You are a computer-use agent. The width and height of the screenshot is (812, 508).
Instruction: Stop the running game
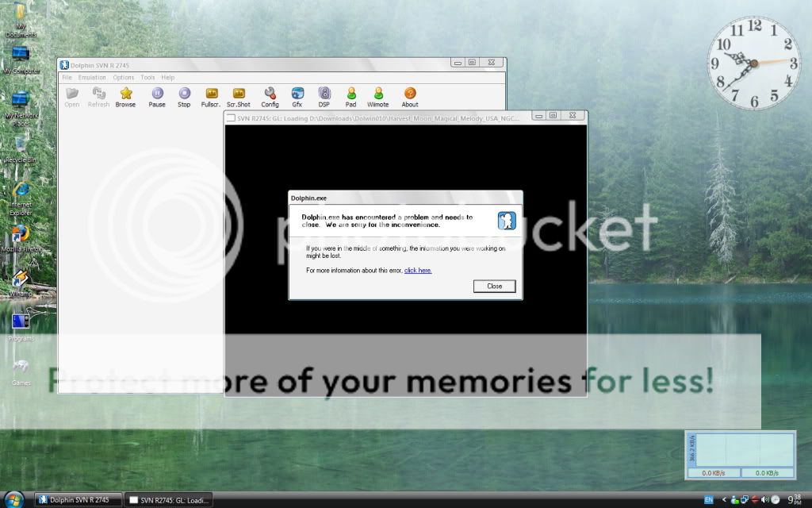click(184, 95)
